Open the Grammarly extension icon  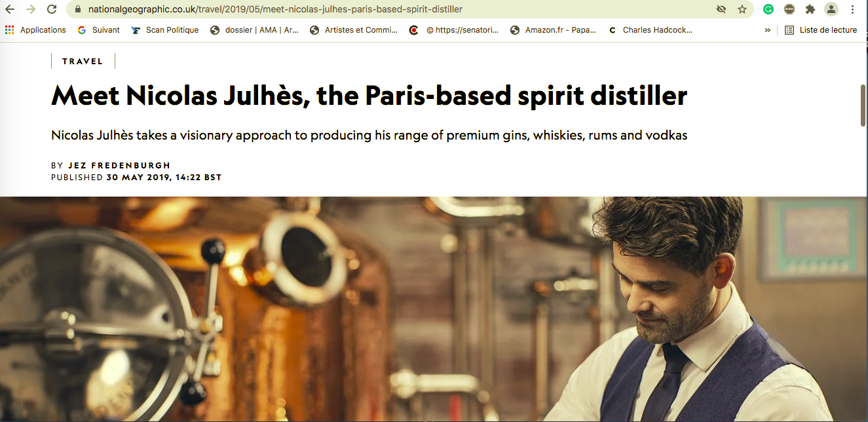click(x=768, y=9)
